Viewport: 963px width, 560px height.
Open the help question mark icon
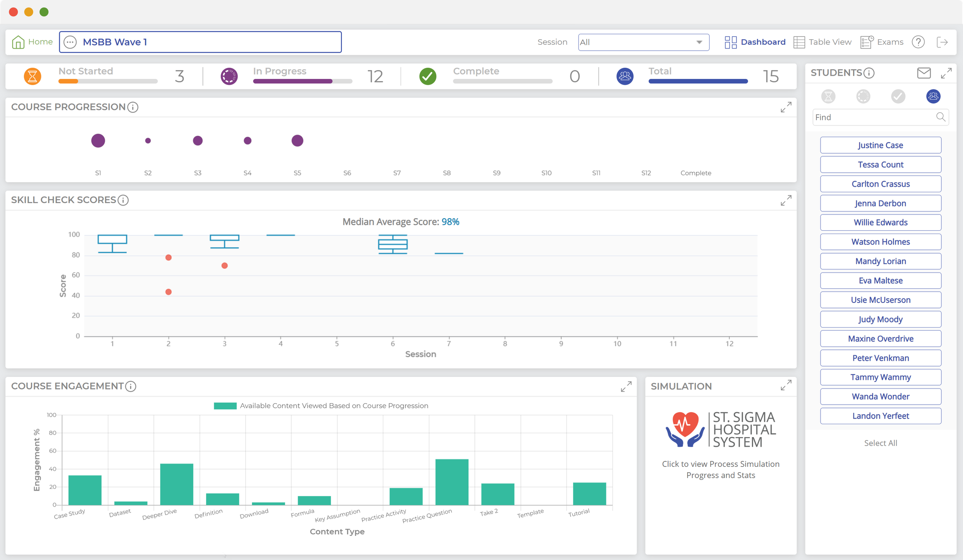point(918,42)
